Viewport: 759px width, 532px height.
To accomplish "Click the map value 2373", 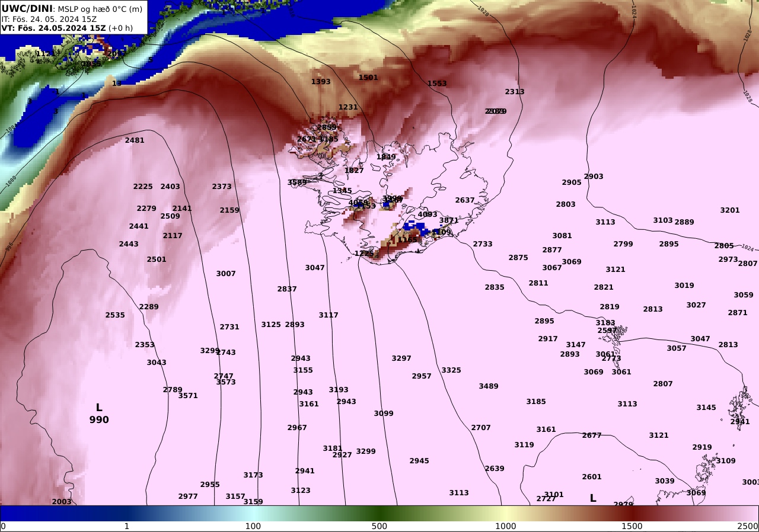I will [222, 187].
